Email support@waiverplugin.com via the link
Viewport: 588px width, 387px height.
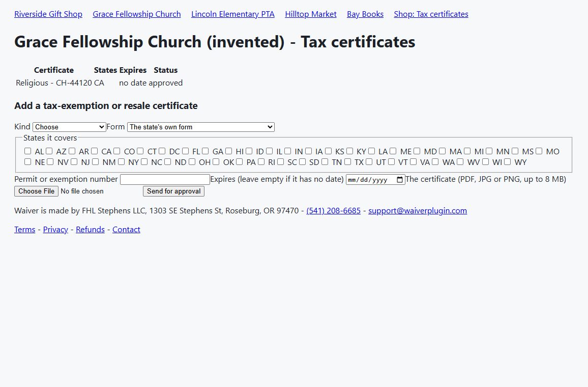(418, 211)
